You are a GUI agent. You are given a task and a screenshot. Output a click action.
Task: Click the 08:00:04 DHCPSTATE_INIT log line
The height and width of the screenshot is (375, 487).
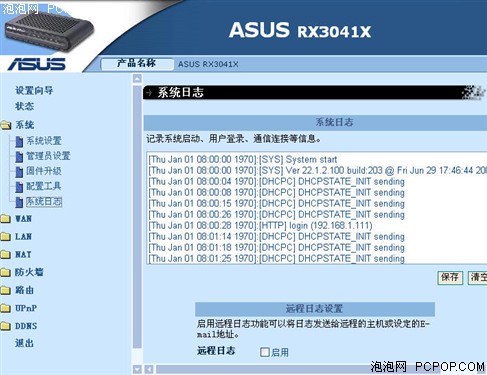[x=276, y=181]
